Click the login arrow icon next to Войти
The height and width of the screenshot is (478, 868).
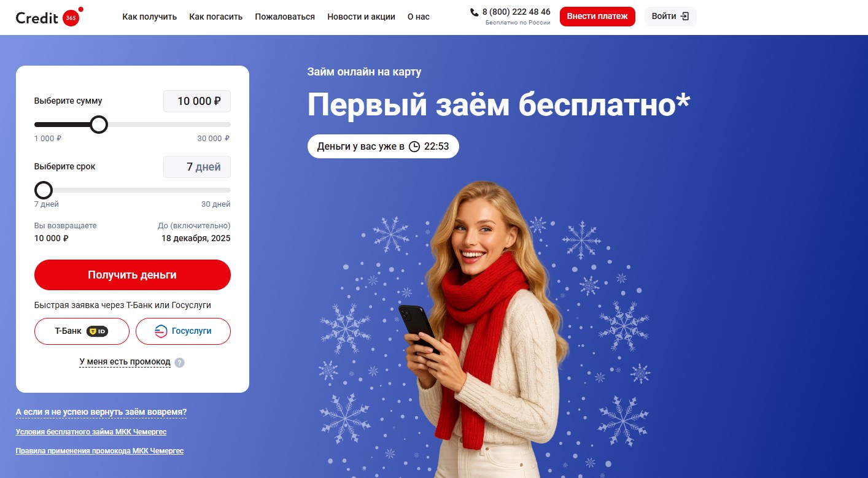[x=685, y=17]
